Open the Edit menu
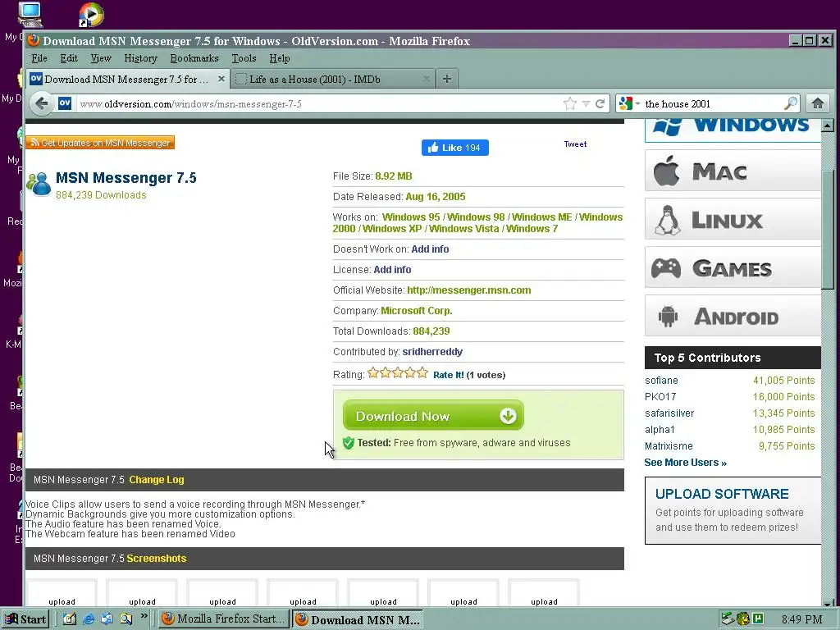840x630 pixels. click(x=69, y=58)
